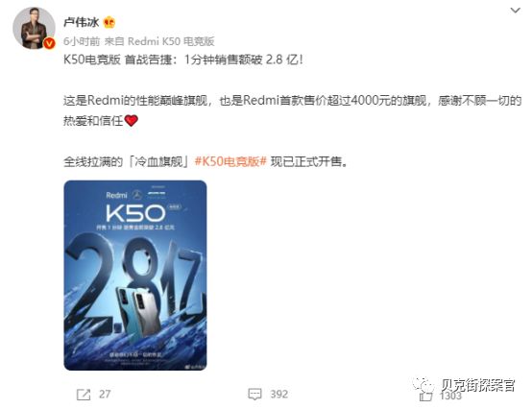The image size is (532, 409).
Task: Open the 卢伟冰 username link
Action: click(81, 22)
